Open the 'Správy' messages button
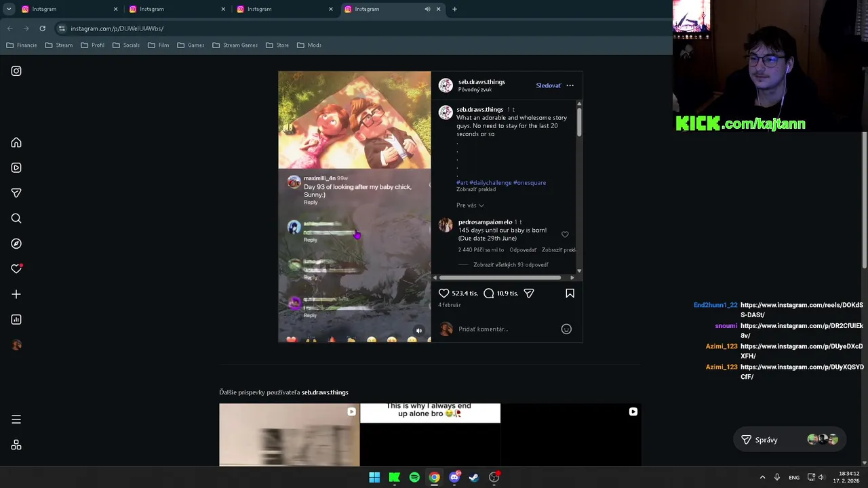 (x=789, y=440)
